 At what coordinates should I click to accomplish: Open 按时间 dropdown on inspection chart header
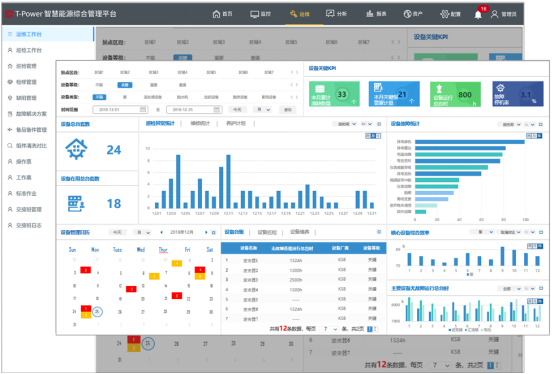(344, 124)
